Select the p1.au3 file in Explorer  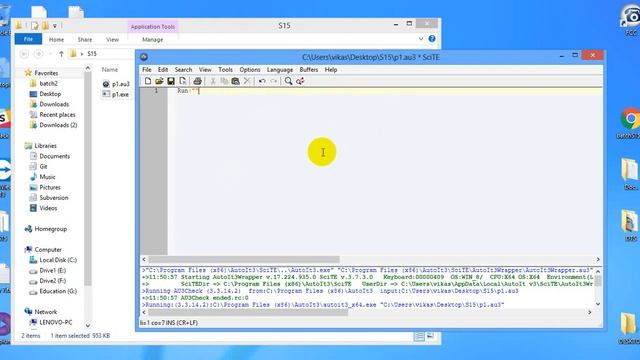[x=116, y=84]
